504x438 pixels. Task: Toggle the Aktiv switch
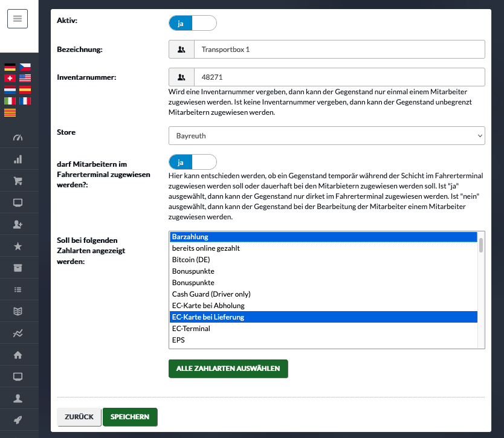(193, 23)
